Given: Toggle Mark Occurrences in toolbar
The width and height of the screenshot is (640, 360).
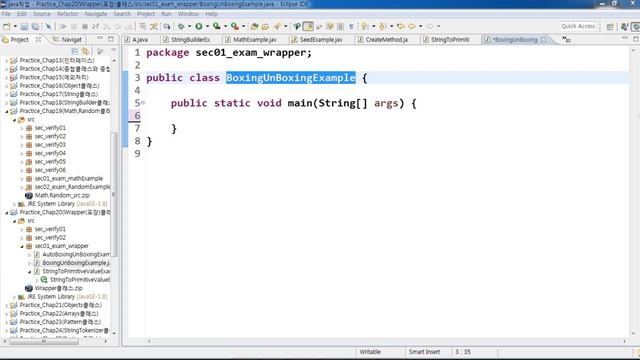Looking at the screenshot, I should [x=308, y=27].
